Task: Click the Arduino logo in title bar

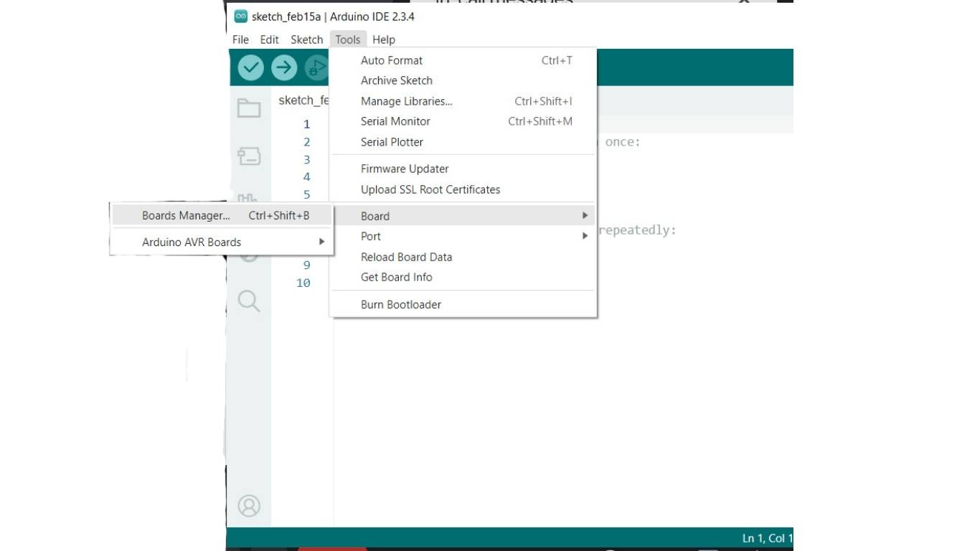Action: click(x=241, y=17)
